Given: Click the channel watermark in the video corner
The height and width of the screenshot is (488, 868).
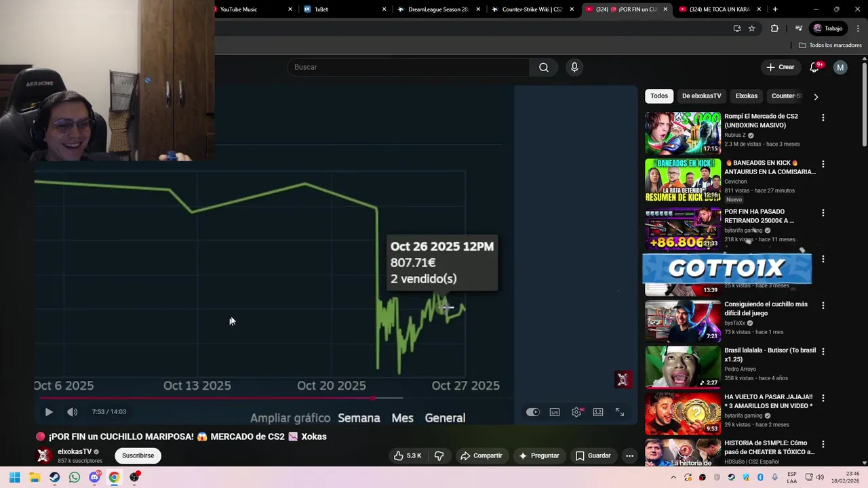Looking at the screenshot, I should coord(623,380).
